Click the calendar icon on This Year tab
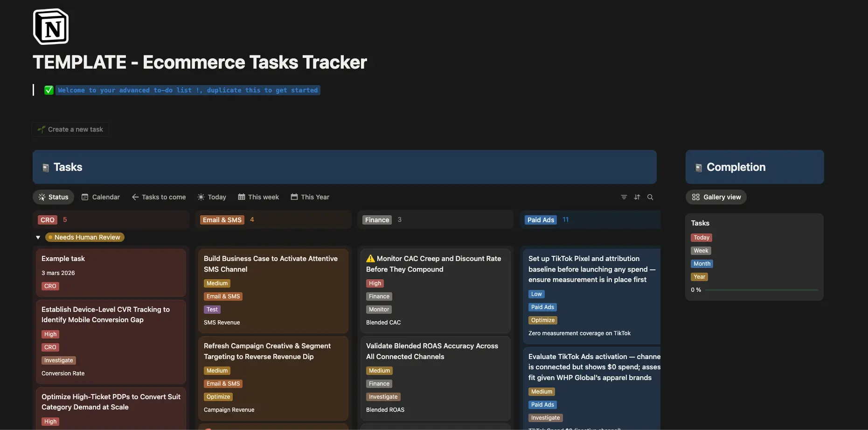This screenshot has height=430, width=868. (294, 197)
